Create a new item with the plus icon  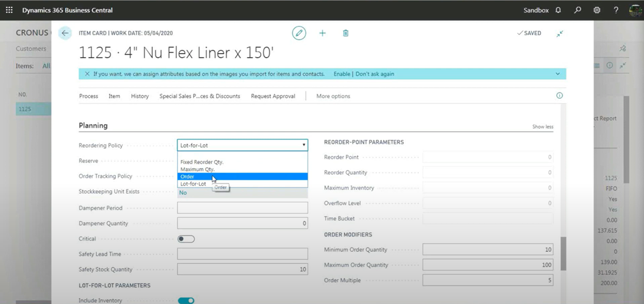323,33
